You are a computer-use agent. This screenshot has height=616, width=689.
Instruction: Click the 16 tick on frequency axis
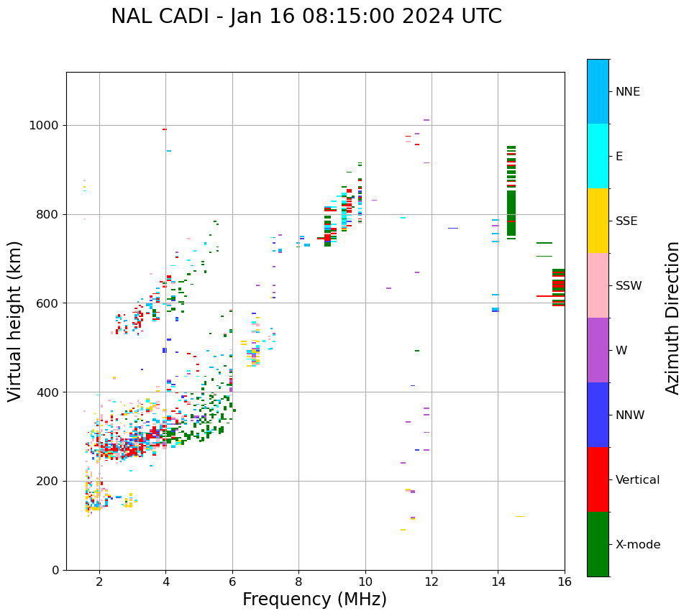(565, 581)
